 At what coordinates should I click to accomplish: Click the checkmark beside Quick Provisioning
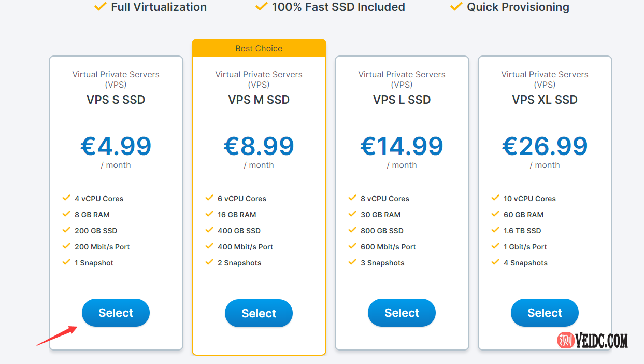coord(456,7)
